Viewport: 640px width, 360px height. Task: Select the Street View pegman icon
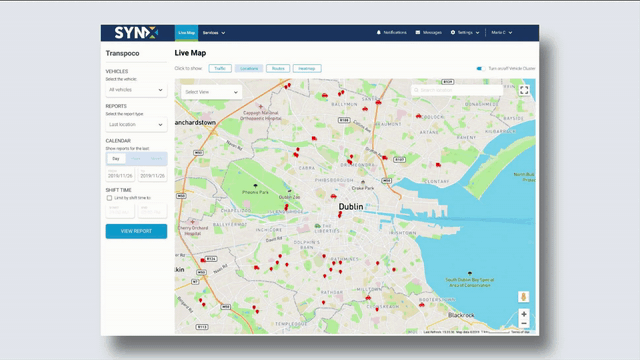524,297
